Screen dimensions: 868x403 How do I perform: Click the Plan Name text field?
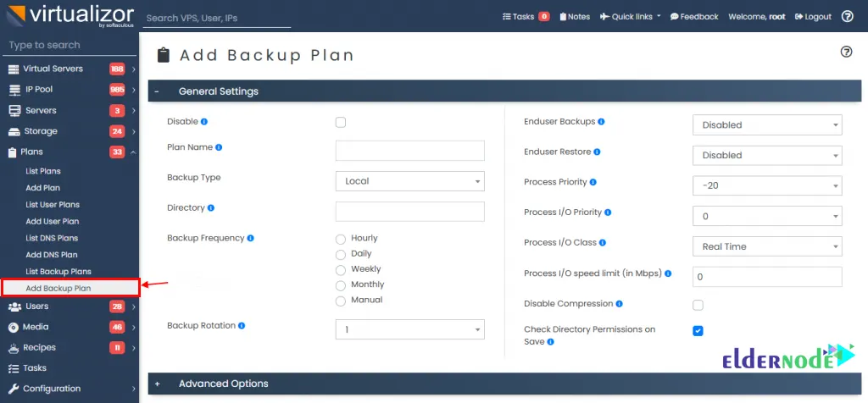pyautogui.click(x=410, y=151)
